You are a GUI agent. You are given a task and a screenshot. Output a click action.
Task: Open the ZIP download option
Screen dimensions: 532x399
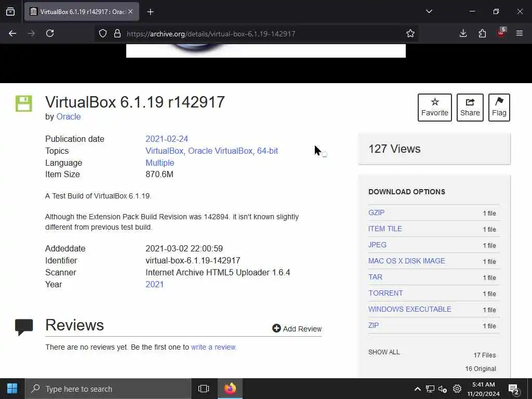(x=373, y=325)
